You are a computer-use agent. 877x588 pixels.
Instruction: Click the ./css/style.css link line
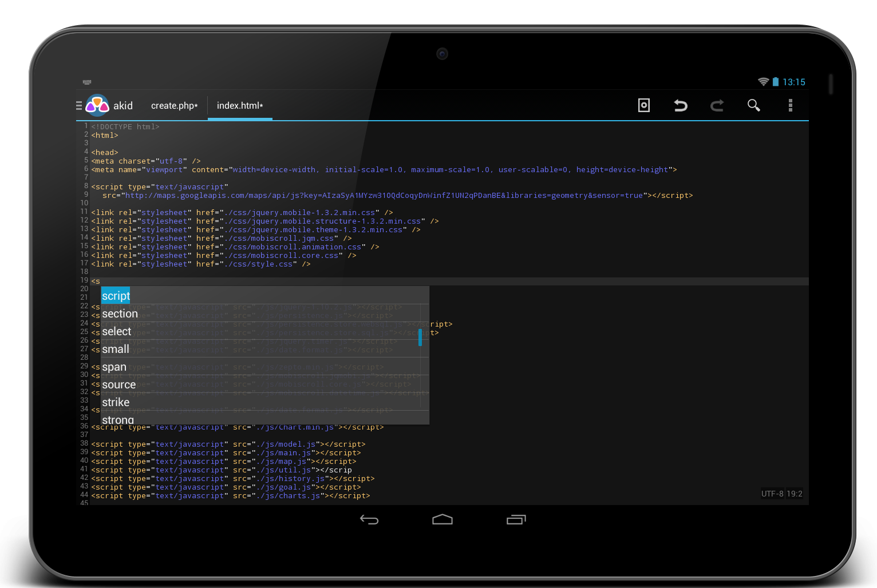click(x=201, y=264)
